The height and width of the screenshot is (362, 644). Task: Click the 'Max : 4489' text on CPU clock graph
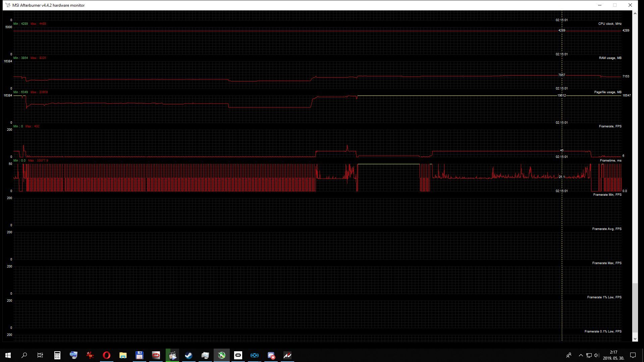click(x=38, y=24)
